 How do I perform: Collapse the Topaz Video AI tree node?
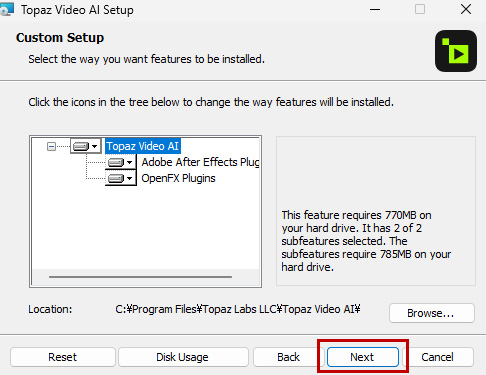pyautogui.click(x=51, y=146)
